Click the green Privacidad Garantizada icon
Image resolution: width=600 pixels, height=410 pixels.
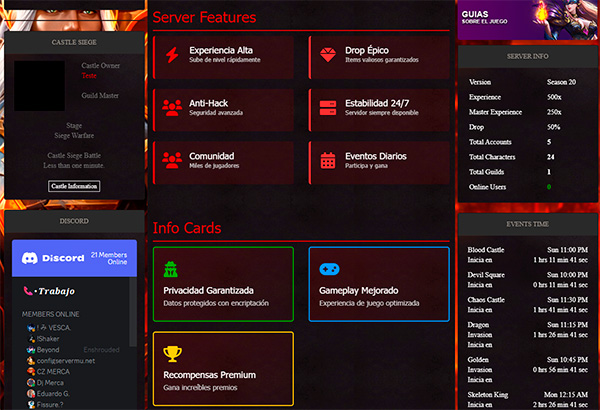[x=171, y=269]
